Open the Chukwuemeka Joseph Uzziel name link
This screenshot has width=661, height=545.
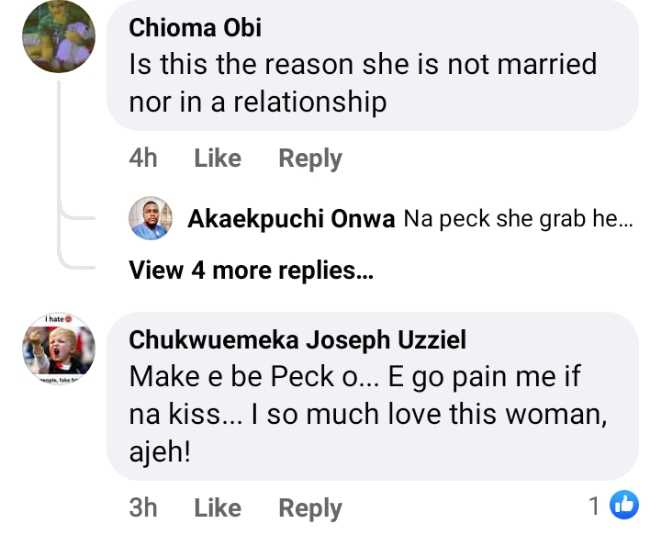297,340
